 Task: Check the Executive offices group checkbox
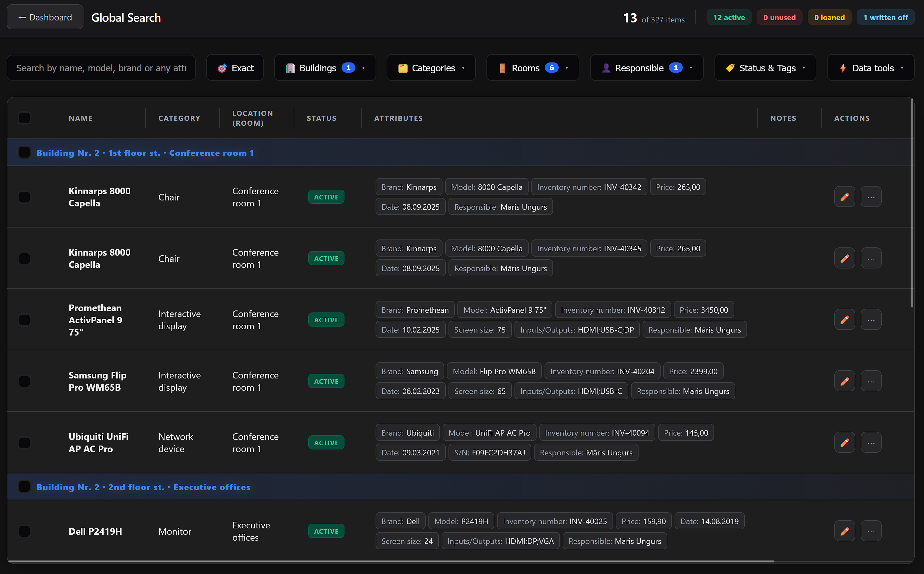tap(24, 487)
